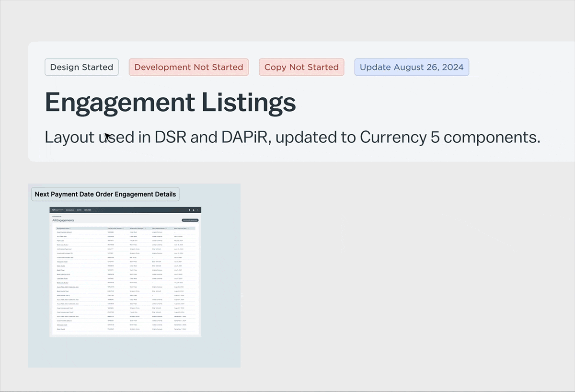Click the Engagement Listings heading
This screenshot has width=575, height=392.
[170, 102]
